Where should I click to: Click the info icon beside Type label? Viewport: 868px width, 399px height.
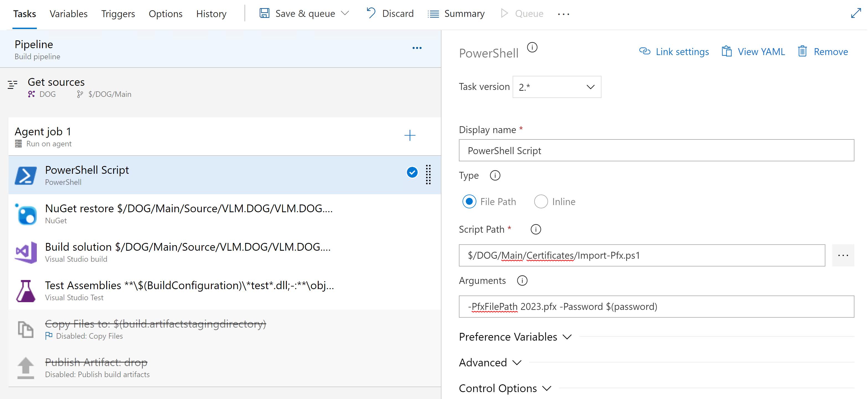(x=495, y=176)
